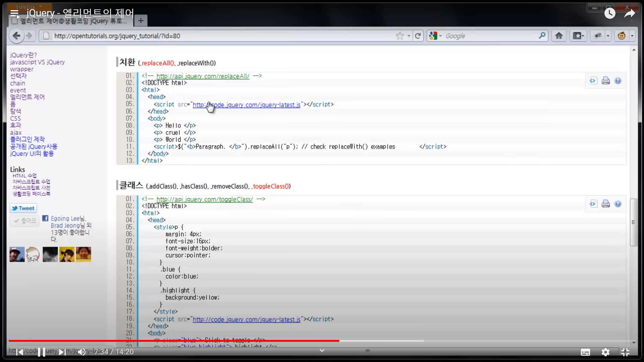Open the Firefox bookmarks menu button
644x362 pixels.
[578, 36]
